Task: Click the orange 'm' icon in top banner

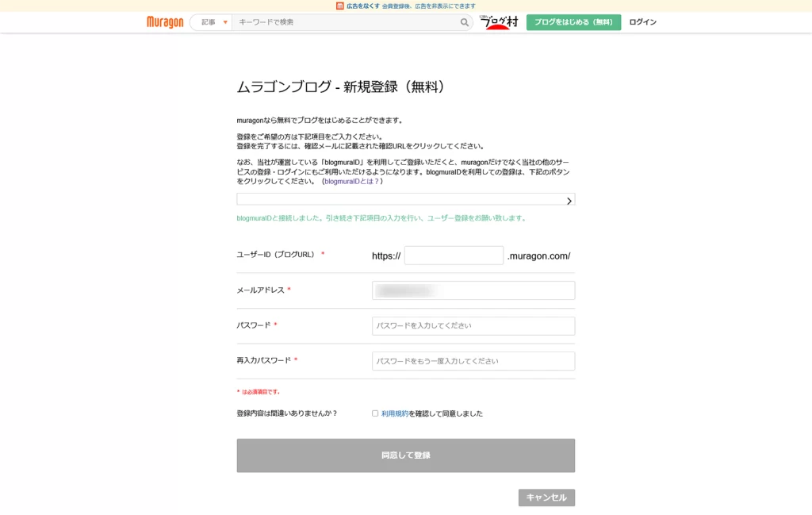Action: pyautogui.click(x=340, y=6)
